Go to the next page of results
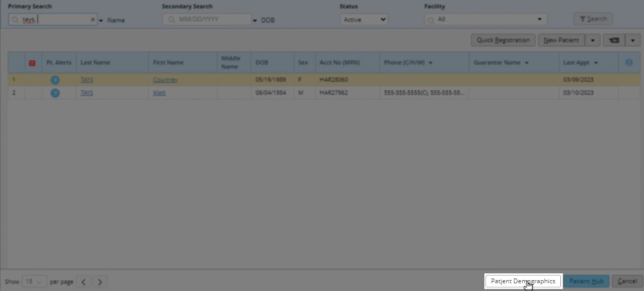The height and width of the screenshot is (291, 644). (x=100, y=282)
